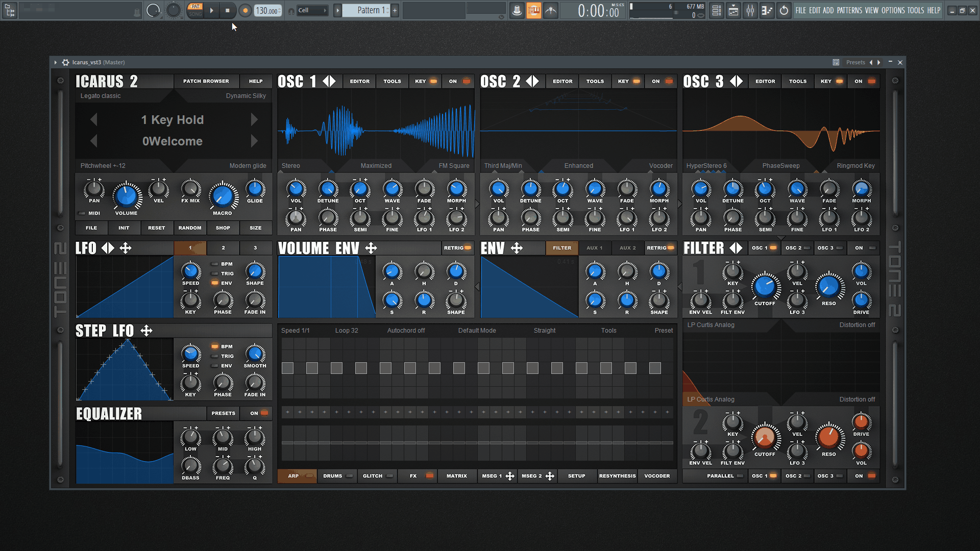Open the TOOLS menu in the top bar

click(x=916, y=10)
